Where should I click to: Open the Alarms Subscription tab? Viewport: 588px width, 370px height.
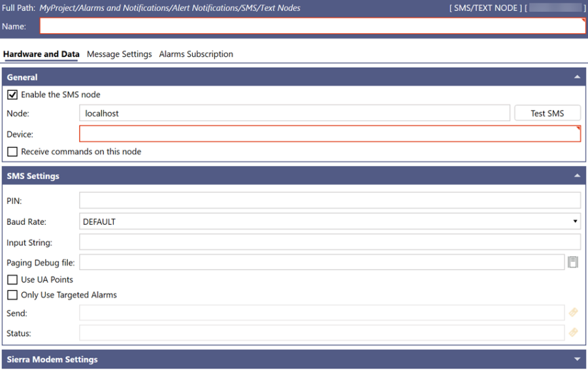[x=196, y=54]
